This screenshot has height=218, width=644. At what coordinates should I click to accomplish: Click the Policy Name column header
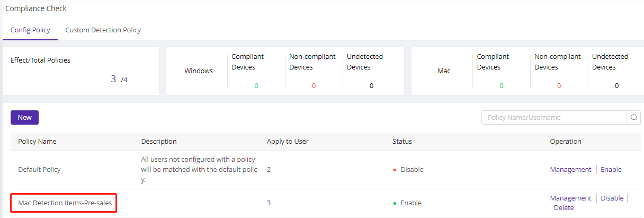tap(37, 142)
